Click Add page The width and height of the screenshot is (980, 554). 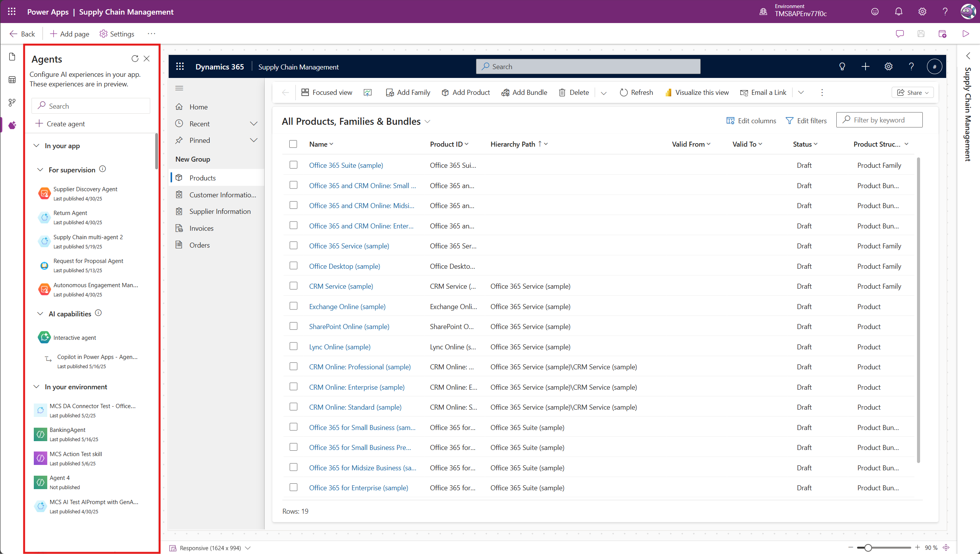click(70, 34)
